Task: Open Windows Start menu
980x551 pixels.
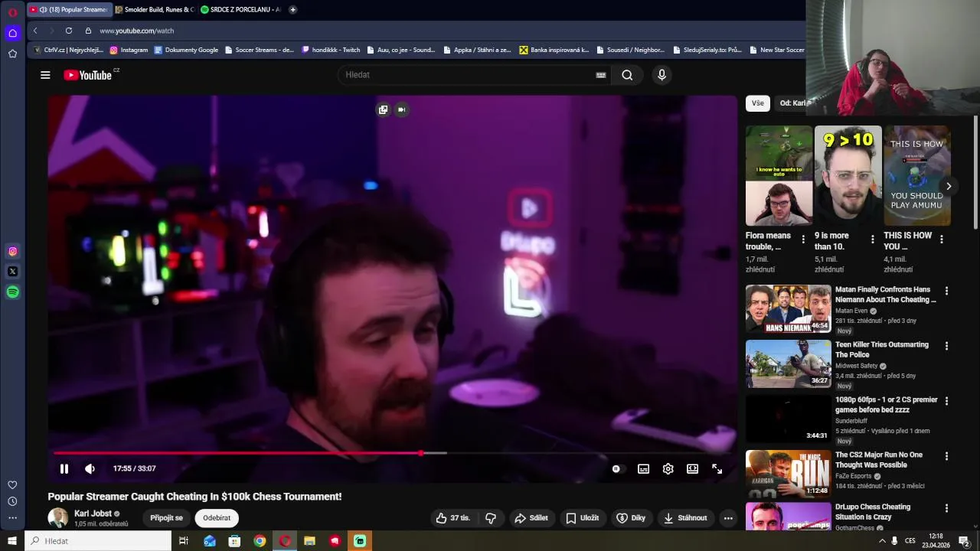Action: (12, 541)
